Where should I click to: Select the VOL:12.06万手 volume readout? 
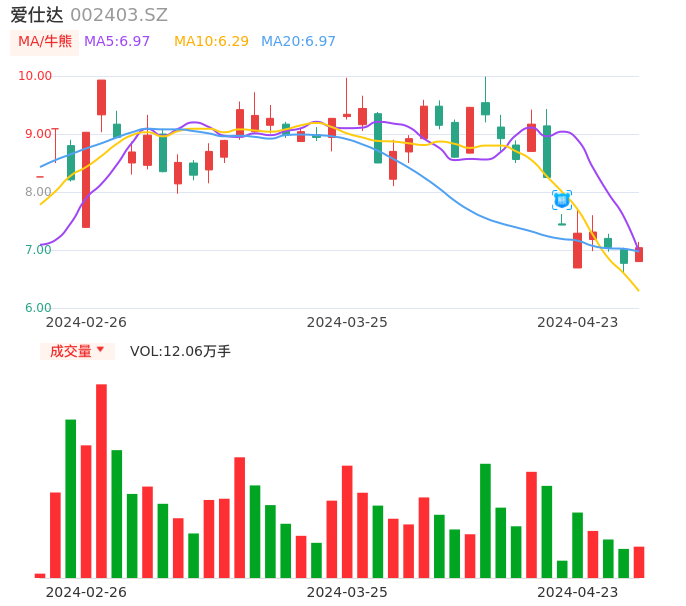coord(180,351)
